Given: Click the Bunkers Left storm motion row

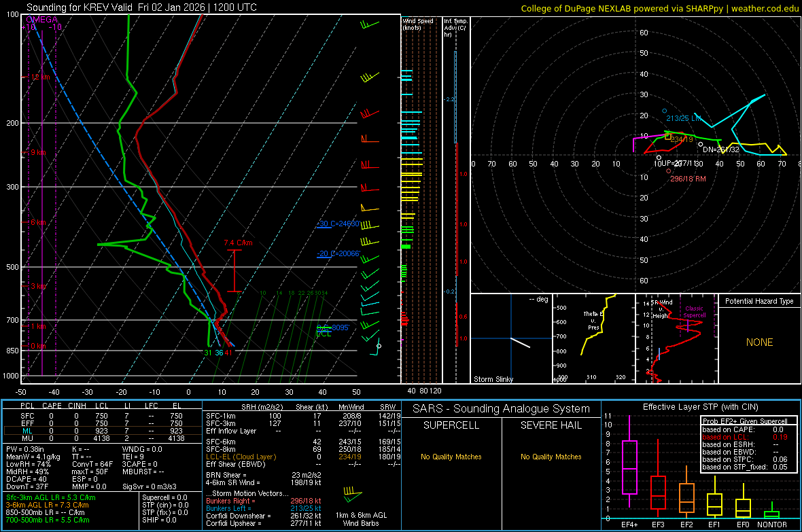Looking at the screenshot, I should 264,508.
